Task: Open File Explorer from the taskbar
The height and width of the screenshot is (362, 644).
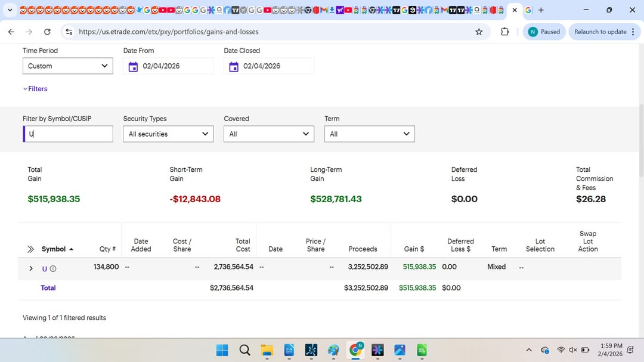Action: [x=266, y=350]
